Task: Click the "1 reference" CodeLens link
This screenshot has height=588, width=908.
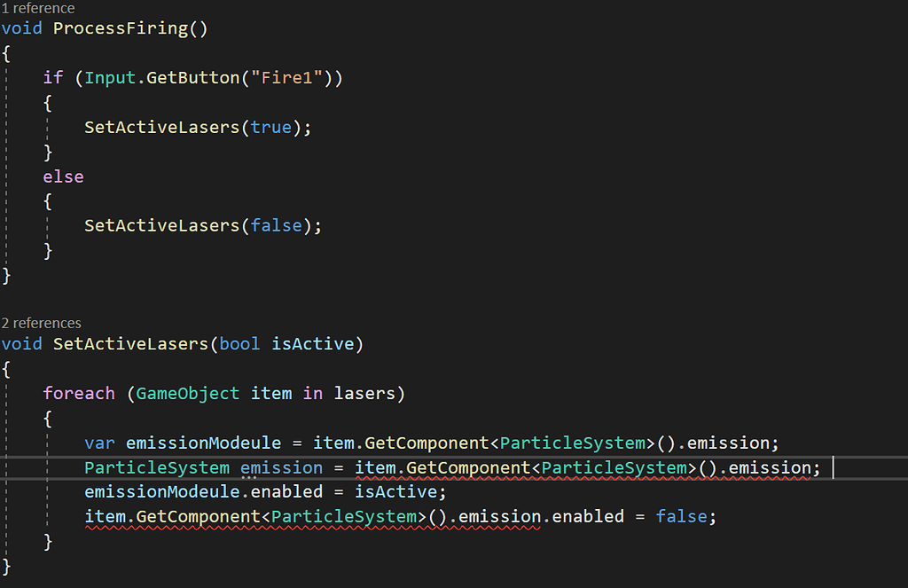Action: pyautogui.click(x=38, y=8)
